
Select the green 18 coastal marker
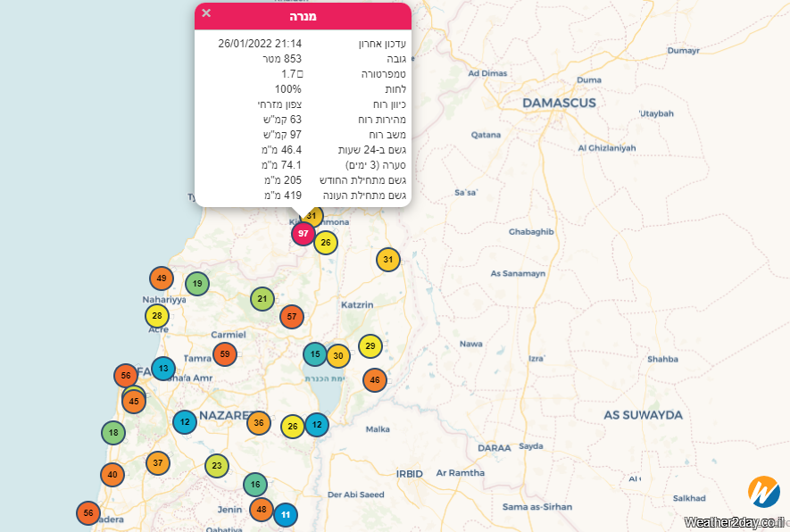(x=113, y=434)
